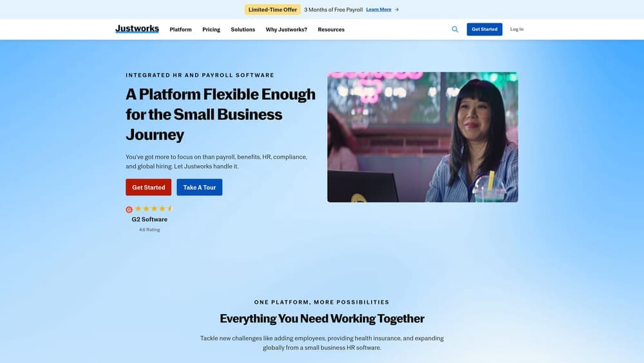Screen dimensions: 644x363
Task: Click the Justworks logo
Action: point(137,29)
